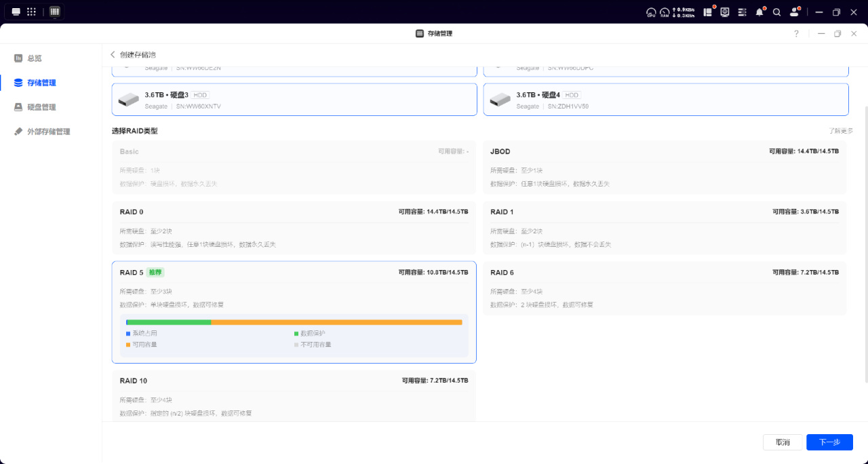Choose the RAID 0 type option
Screen dimensions: 868x464
(x=294, y=228)
